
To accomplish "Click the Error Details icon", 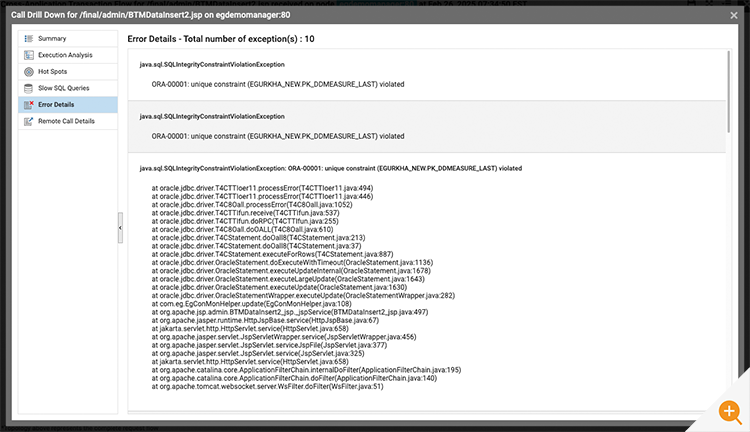I will point(29,105).
